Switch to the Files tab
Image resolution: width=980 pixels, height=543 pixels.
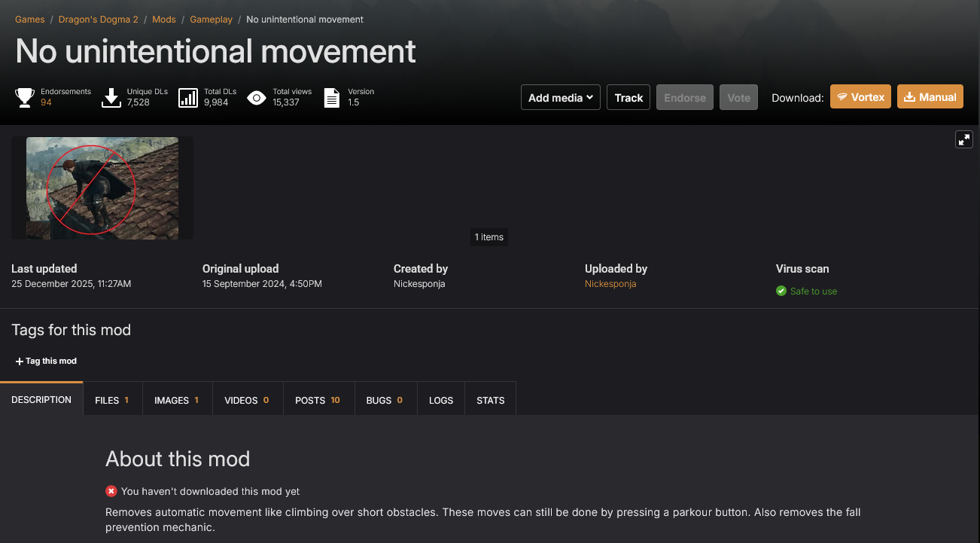point(111,400)
